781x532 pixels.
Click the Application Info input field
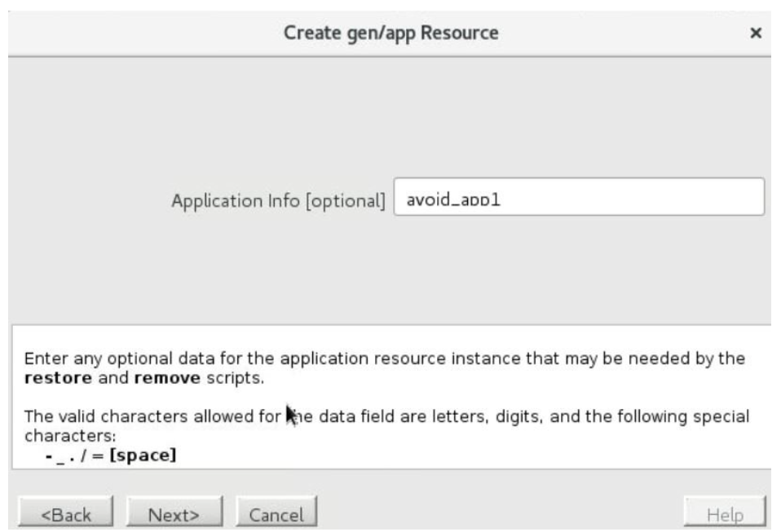(579, 197)
